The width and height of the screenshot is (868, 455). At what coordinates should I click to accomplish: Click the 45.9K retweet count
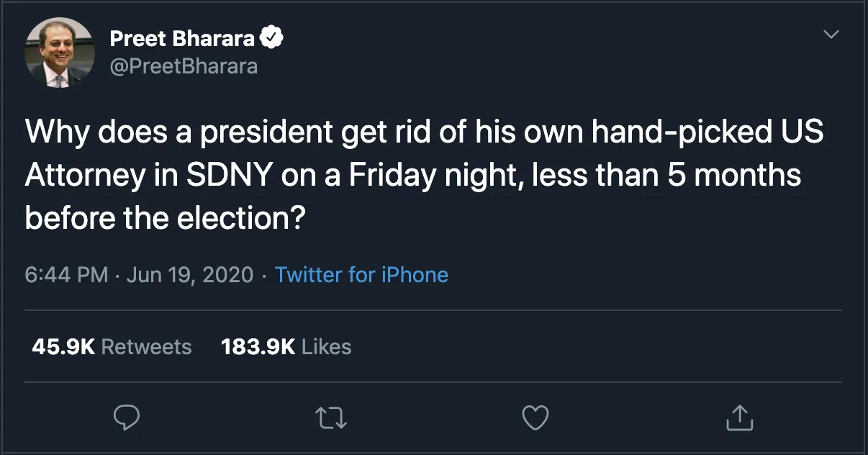coord(63,346)
